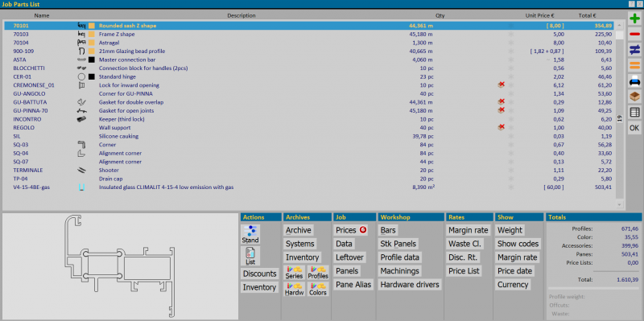The image size is (644, 321).
Task: Open job Panels
Action: click(347, 271)
